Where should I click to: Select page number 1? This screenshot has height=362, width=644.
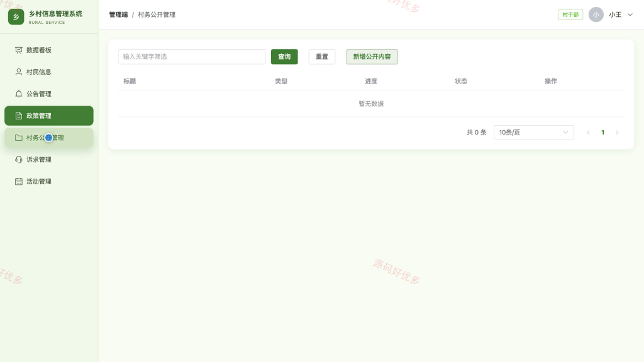tap(602, 132)
